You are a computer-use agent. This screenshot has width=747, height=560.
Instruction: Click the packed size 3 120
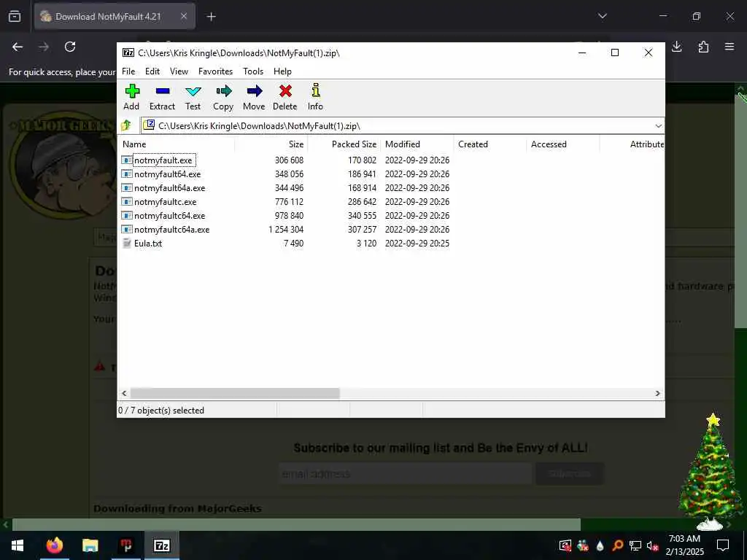366,243
